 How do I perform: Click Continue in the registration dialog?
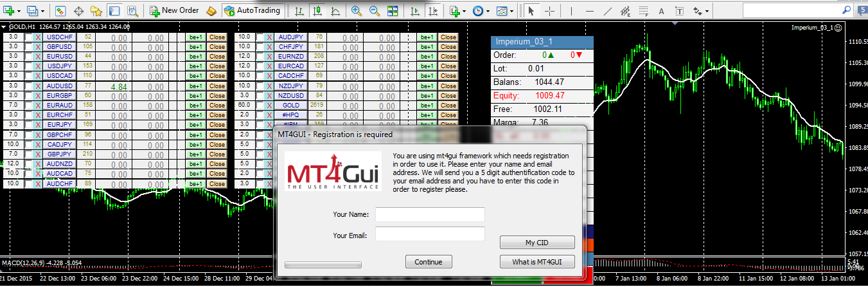click(x=429, y=262)
